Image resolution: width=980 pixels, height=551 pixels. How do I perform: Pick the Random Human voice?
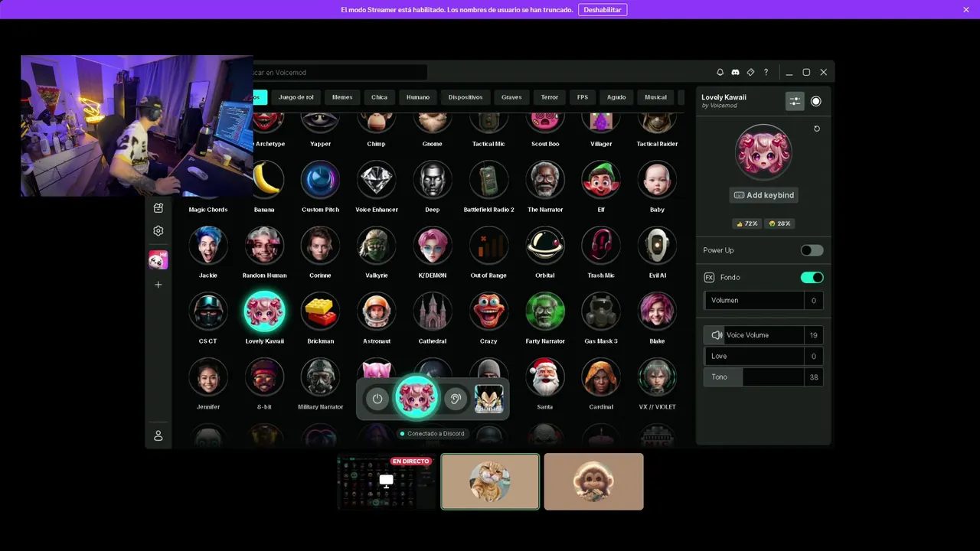coord(264,246)
